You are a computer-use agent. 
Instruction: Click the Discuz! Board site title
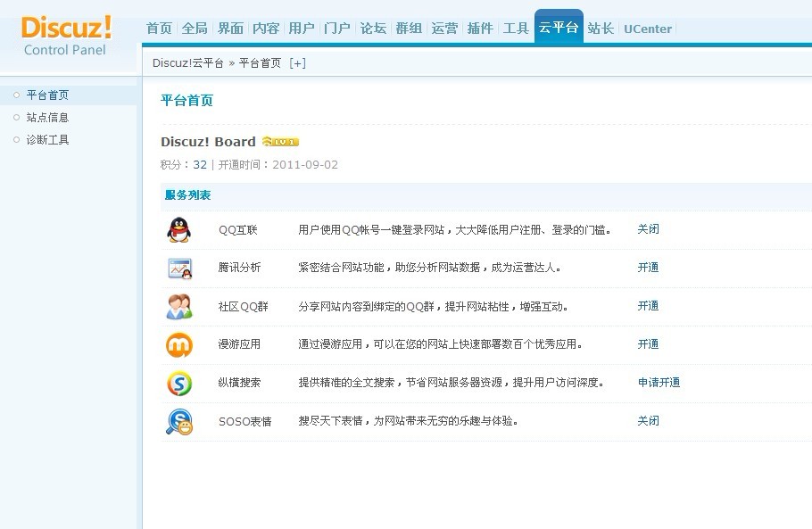pos(208,141)
